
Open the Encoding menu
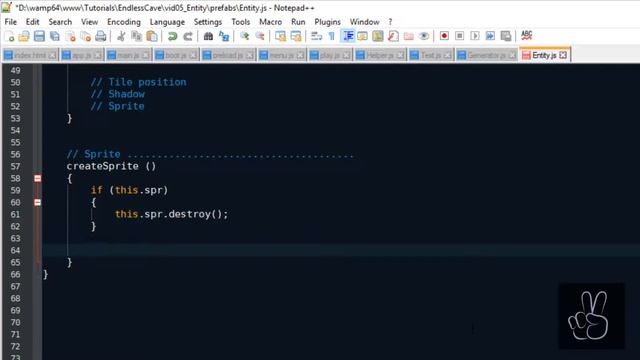(x=124, y=22)
